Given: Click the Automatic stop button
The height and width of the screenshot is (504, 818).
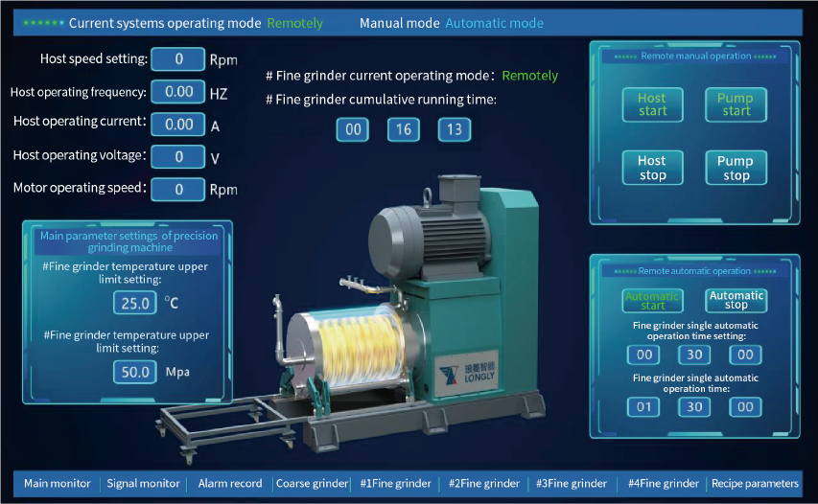Looking at the screenshot, I should 736,301.
